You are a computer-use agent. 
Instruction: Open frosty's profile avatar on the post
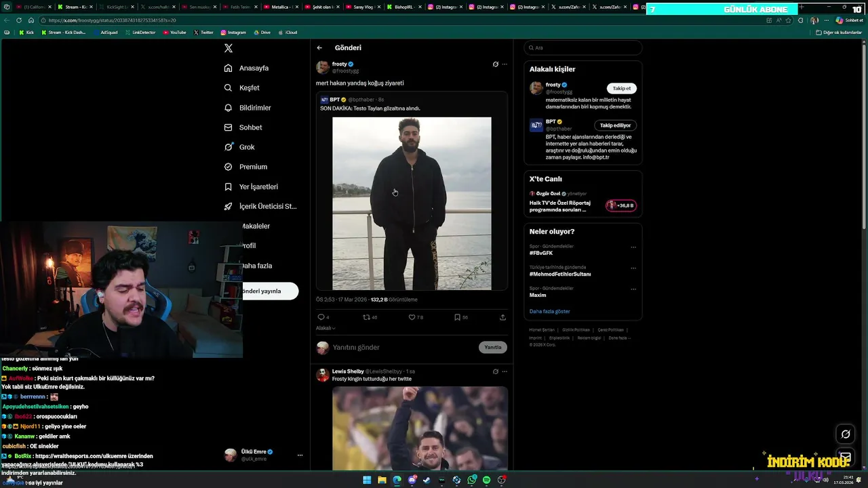(323, 67)
